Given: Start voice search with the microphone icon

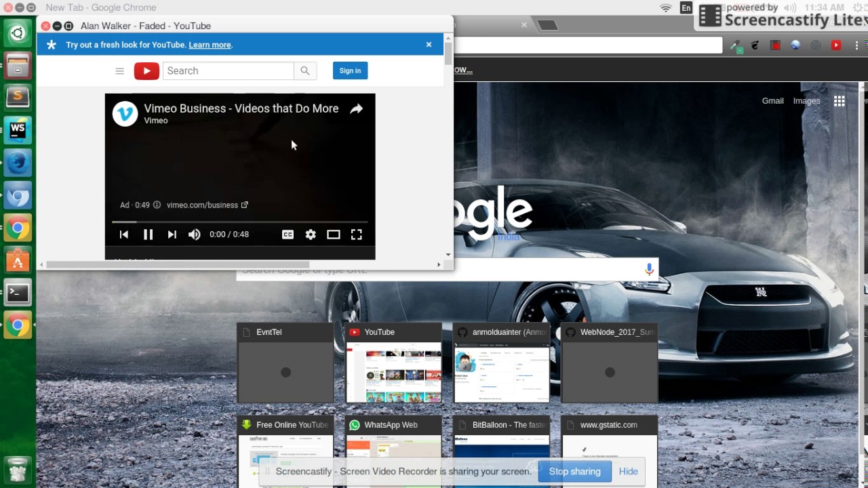Looking at the screenshot, I should point(649,269).
